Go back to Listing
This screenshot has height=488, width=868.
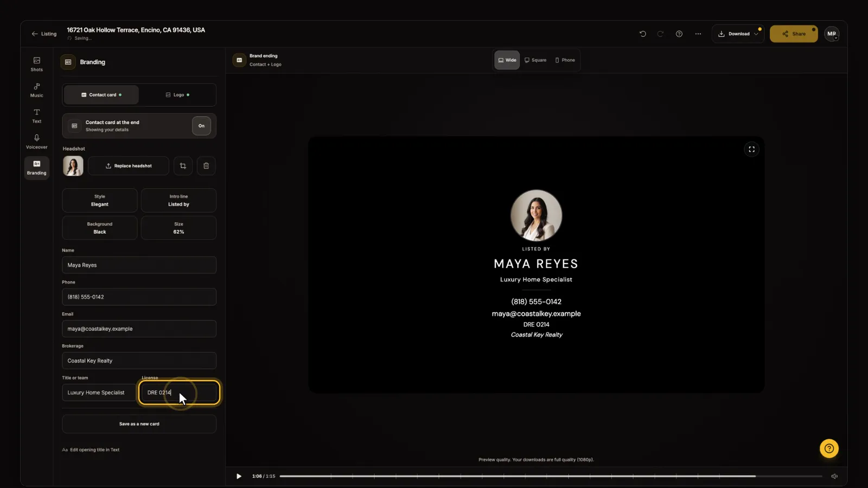(44, 34)
